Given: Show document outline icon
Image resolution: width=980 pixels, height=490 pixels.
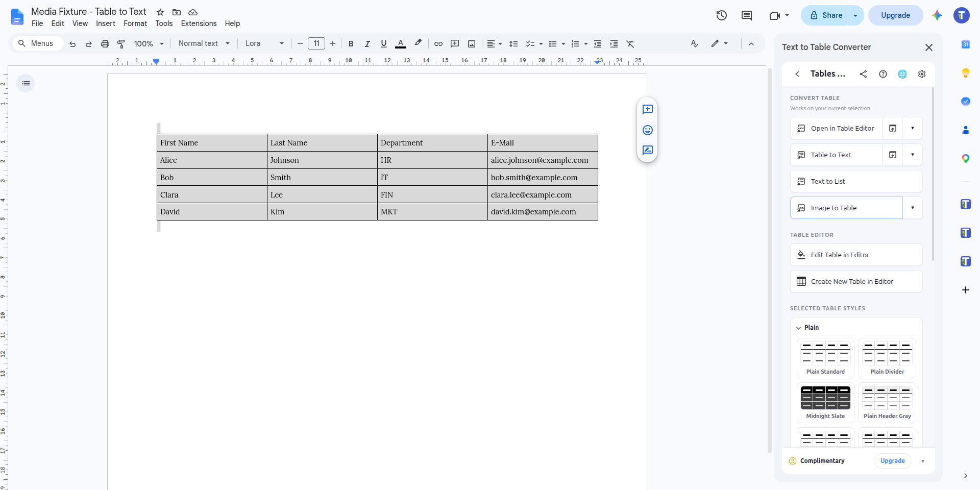Looking at the screenshot, I should 26,83.
